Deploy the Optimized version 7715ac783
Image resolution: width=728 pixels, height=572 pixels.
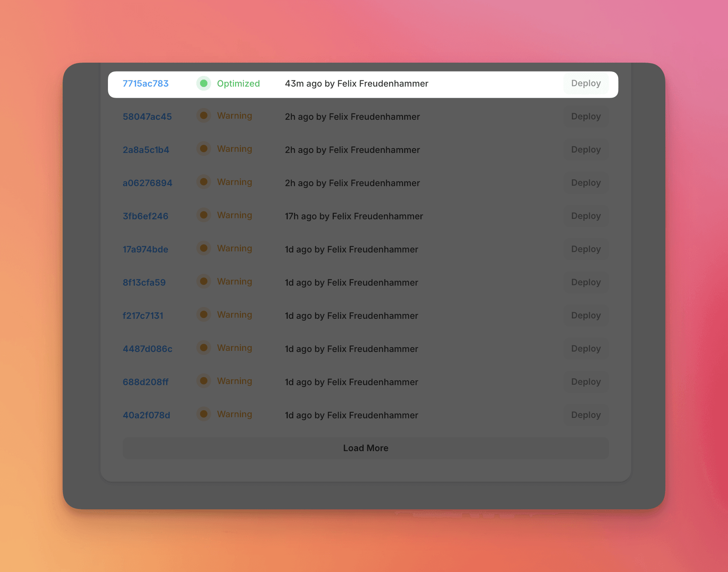pos(586,84)
